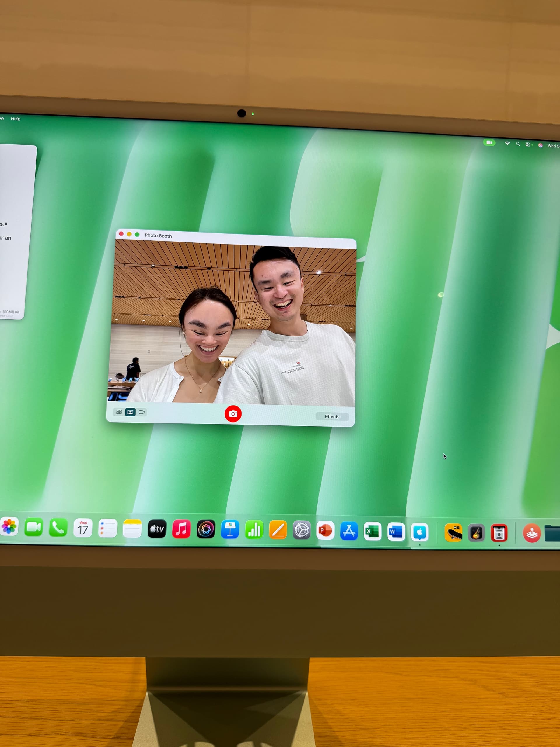Image resolution: width=560 pixels, height=747 pixels.
Task: Open Spotlight search magnifier
Action: coord(518,144)
